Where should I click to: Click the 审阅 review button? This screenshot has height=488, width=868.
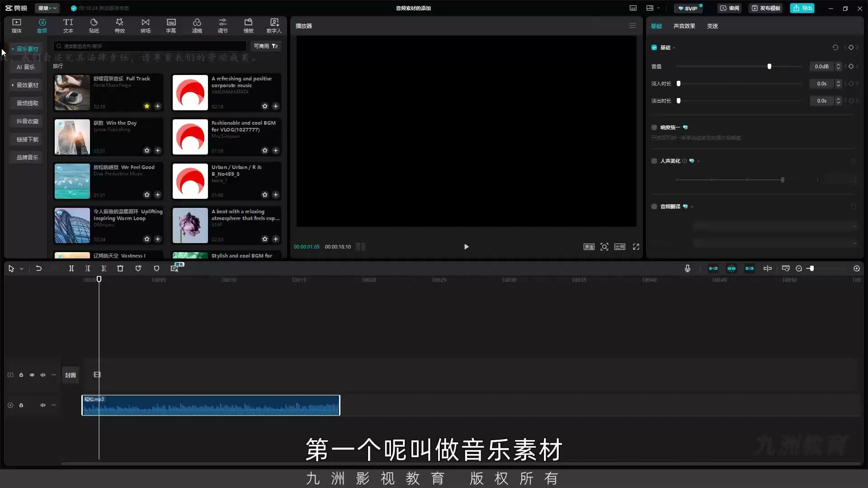tap(730, 8)
